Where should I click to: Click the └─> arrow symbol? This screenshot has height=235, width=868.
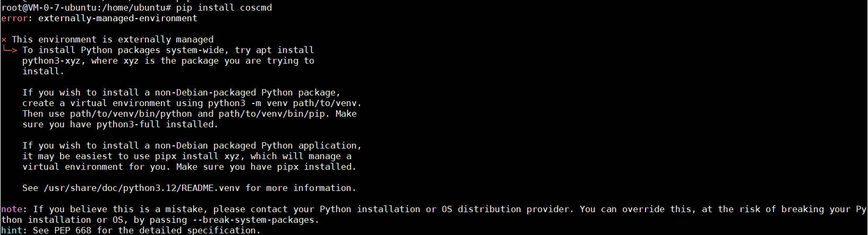pyautogui.click(x=10, y=50)
